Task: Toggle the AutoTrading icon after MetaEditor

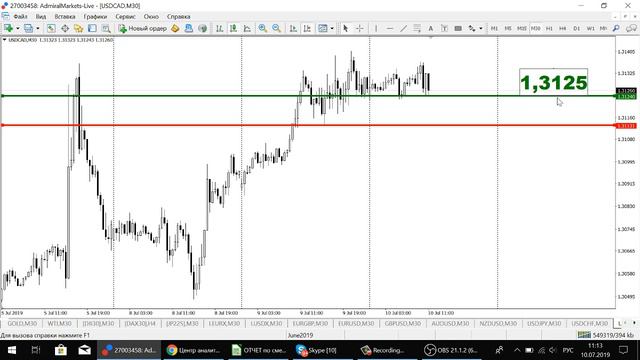Action: 189,28
